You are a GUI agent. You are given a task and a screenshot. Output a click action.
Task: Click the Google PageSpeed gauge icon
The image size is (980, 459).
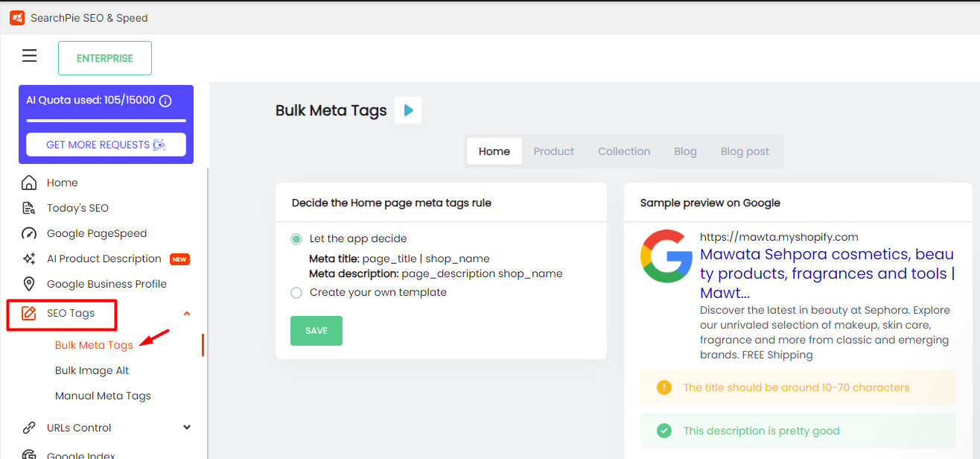point(29,233)
